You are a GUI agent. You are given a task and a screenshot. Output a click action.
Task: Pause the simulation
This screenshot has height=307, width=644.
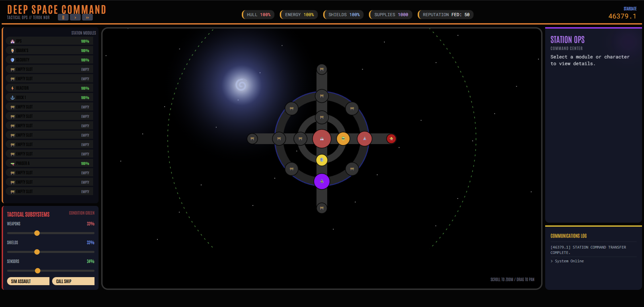[63, 17]
